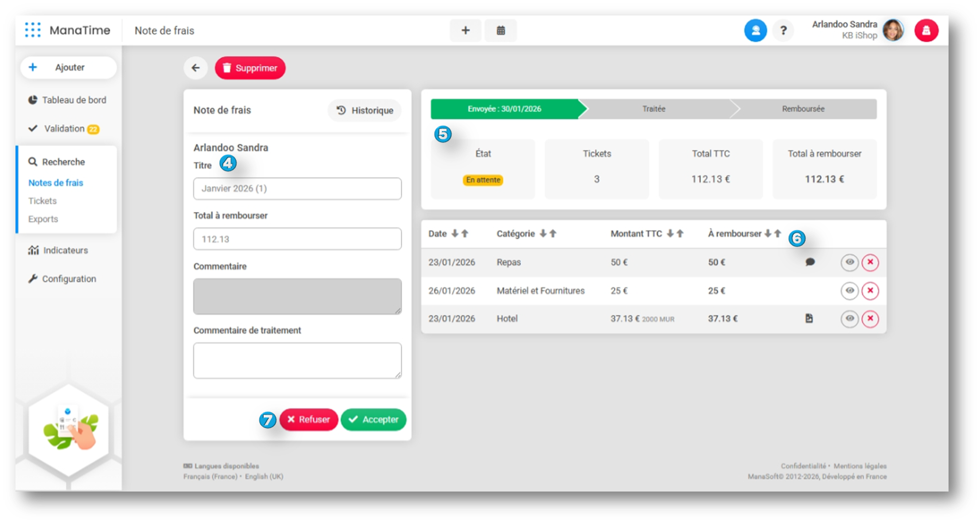View the Matériel et Fournitures ticket eye icon

pos(849,291)
